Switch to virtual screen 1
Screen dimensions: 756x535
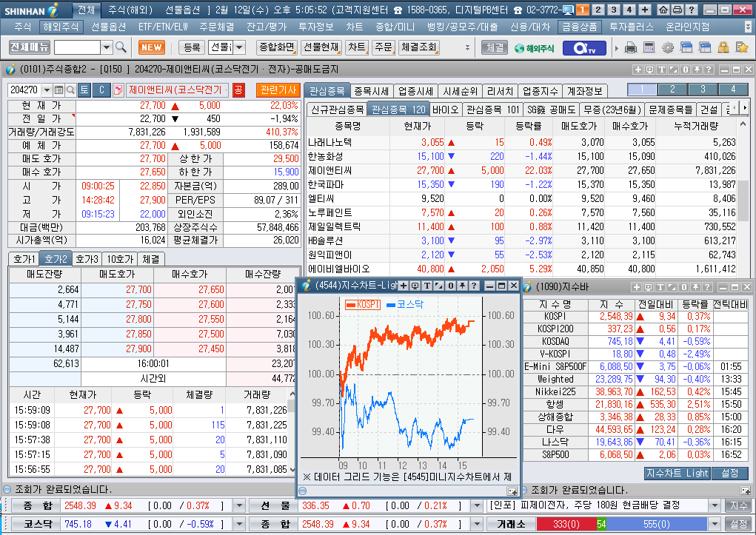pyautogui.click(x=583, y=10)
